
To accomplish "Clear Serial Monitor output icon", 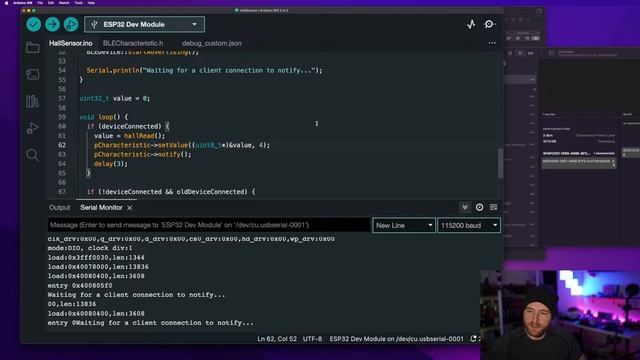I will point(493,207).
